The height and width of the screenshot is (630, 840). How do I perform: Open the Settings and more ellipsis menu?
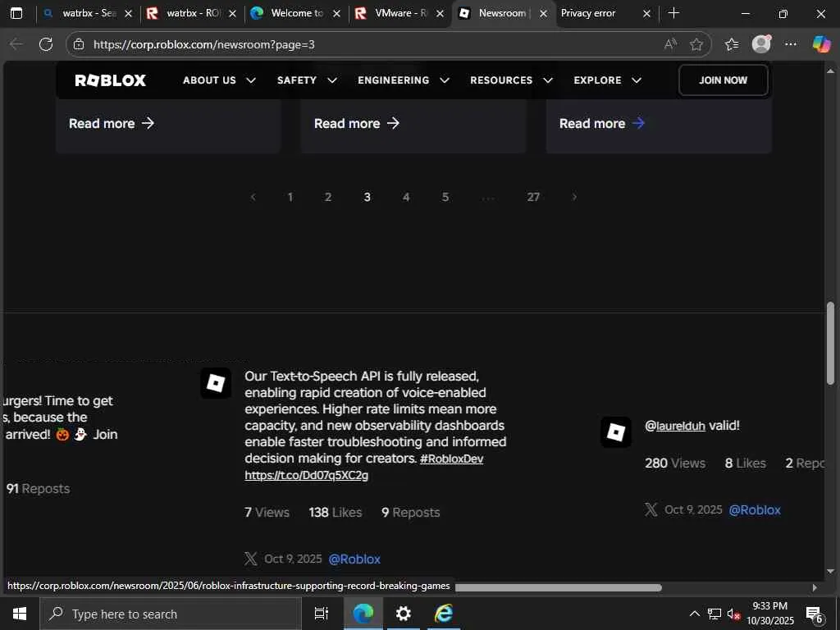791,44
